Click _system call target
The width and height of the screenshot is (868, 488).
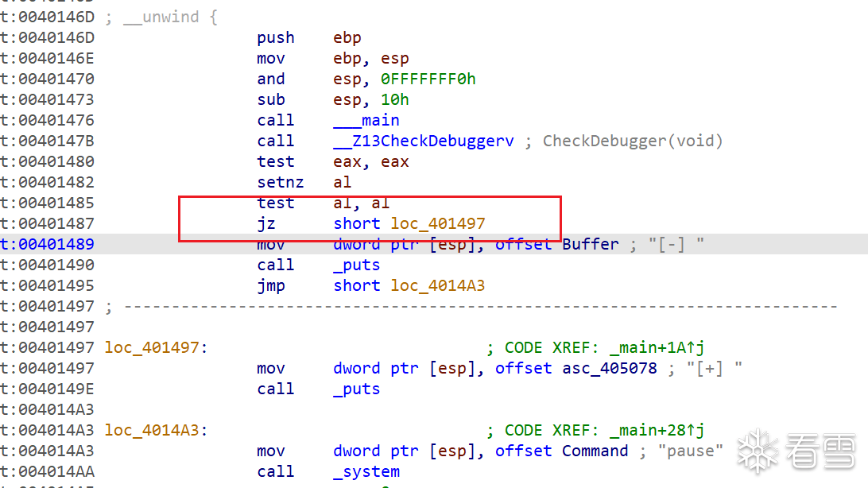[366, 472]
